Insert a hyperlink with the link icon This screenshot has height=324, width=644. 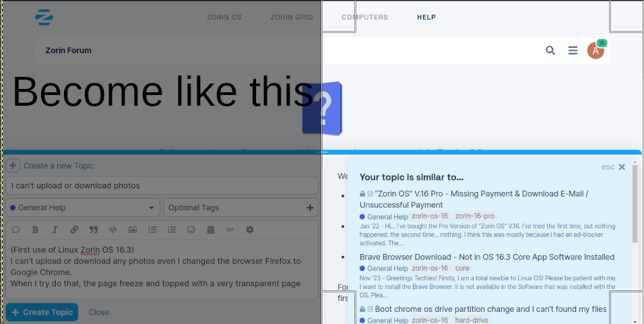[x=74, y=230]
